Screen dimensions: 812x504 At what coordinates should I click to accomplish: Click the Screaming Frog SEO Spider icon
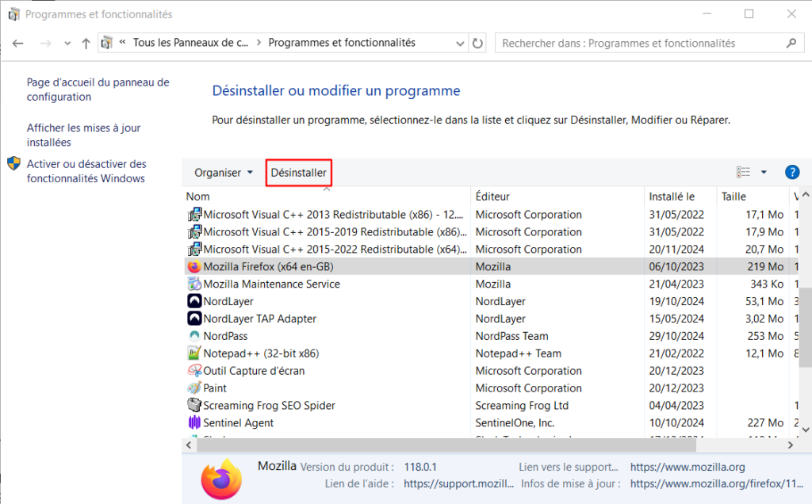coord(194,405)
